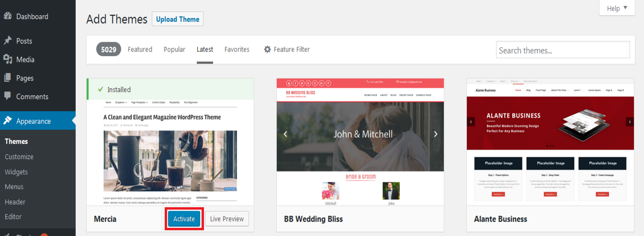Open the BB Wedding Bliss thumbnail
The height and width of the screenshot is (236, 644).
[x=360, y=142]
